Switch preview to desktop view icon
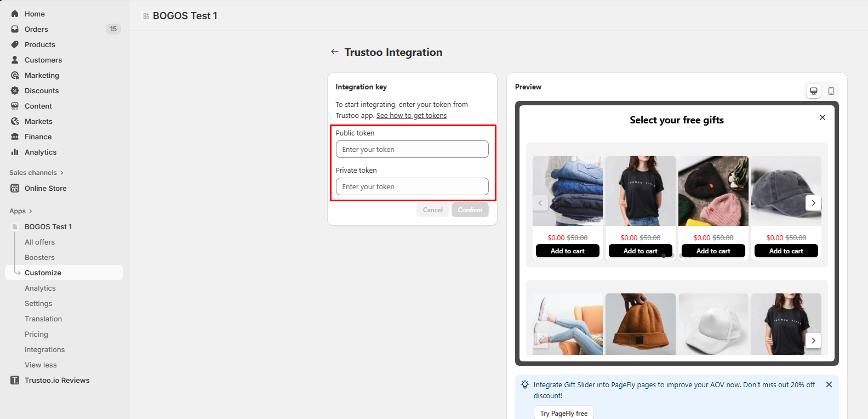868x419 pixels. (x=814, y=91)
